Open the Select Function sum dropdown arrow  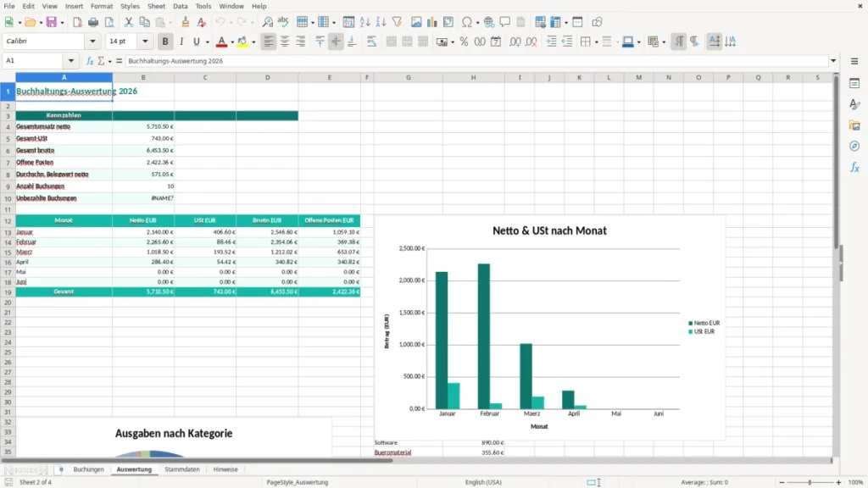(x=109, y=61)
